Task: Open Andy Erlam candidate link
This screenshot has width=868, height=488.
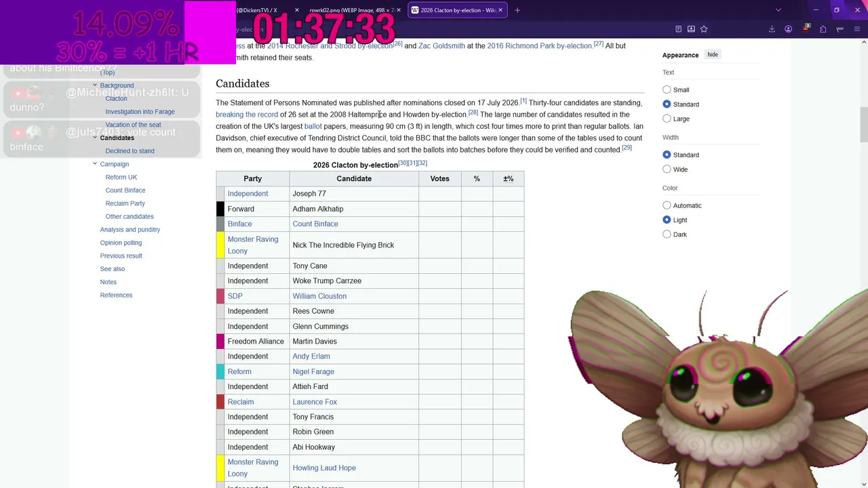Action: point(311,357)
